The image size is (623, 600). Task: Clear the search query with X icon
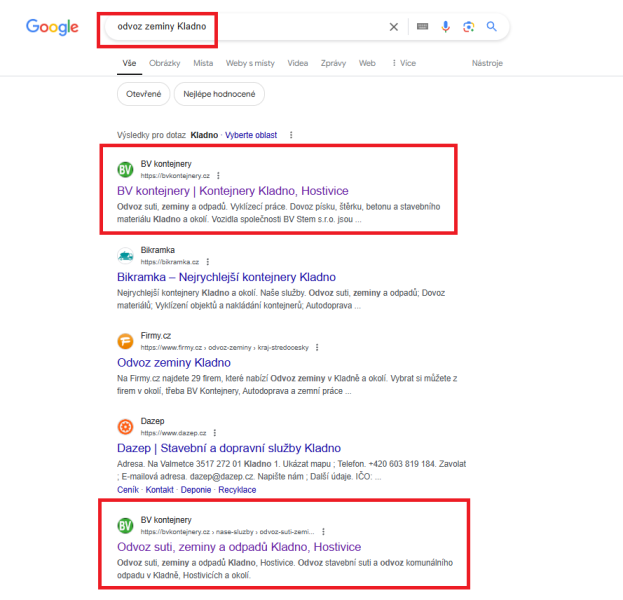393,27
